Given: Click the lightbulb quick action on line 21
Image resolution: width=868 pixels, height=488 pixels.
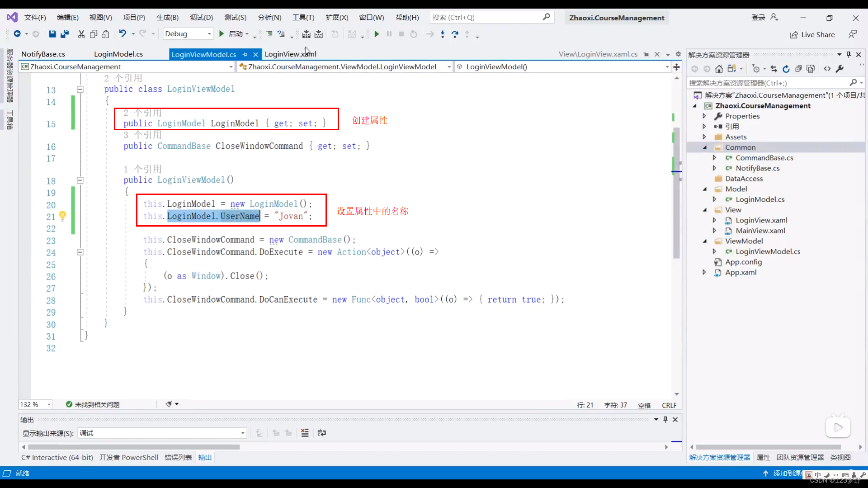Looking at the screenshot, I should [x=62, y=216].
